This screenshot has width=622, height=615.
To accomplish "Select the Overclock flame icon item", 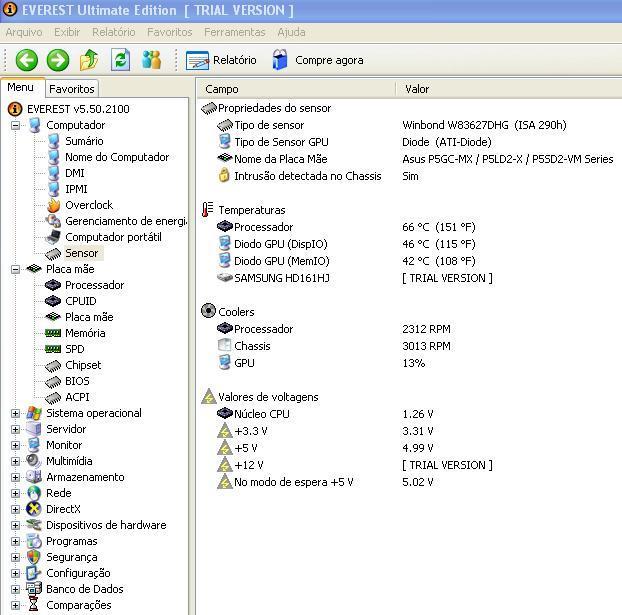I will (53, 205).
